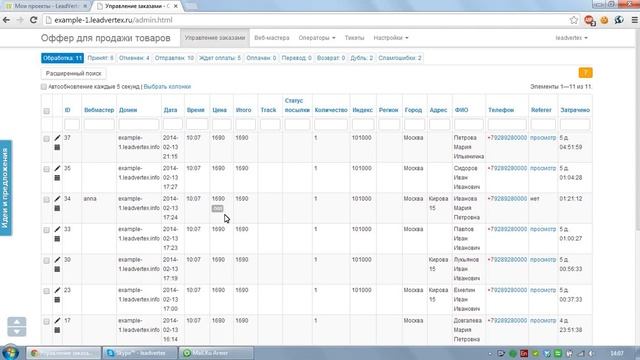This screenshot has width=640, height=360.
Task: Sort table by the ID column header
Action: [67, 110]
